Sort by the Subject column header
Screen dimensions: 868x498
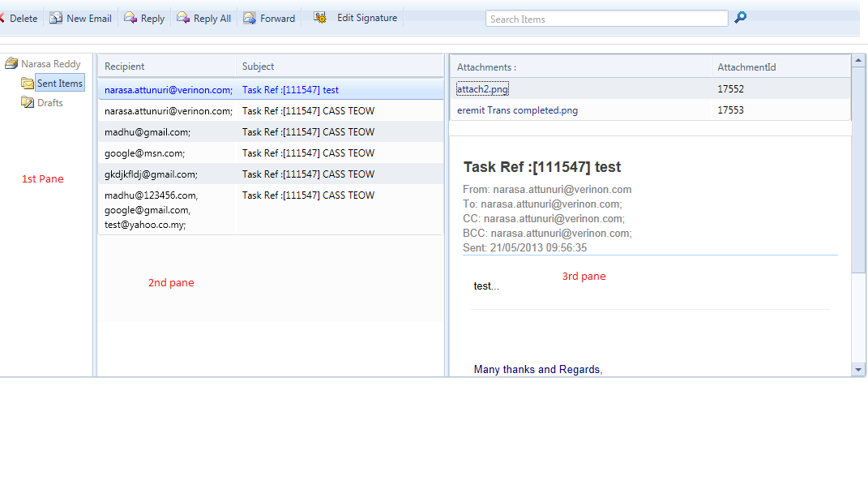[x=340, y=66]
